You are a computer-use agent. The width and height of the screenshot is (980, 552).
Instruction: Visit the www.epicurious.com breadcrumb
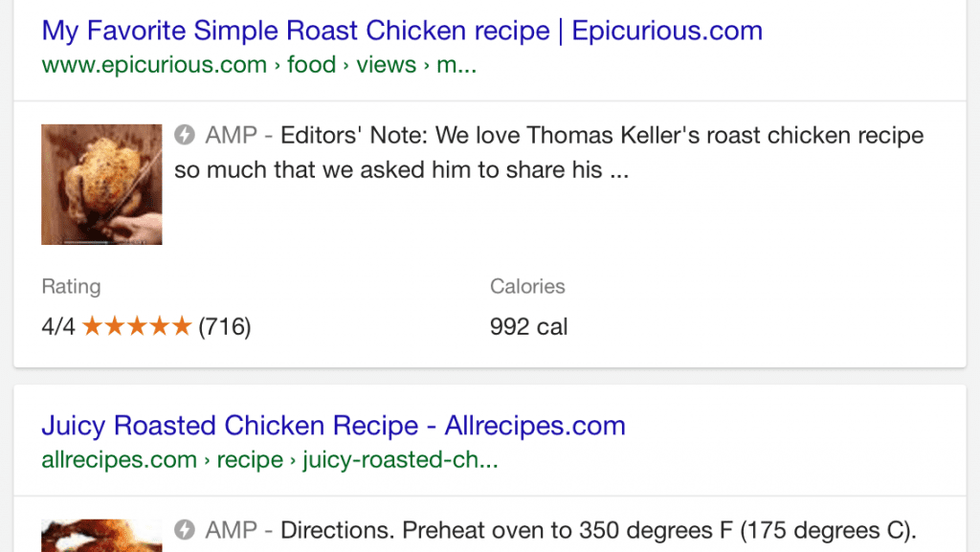(153, 64)
